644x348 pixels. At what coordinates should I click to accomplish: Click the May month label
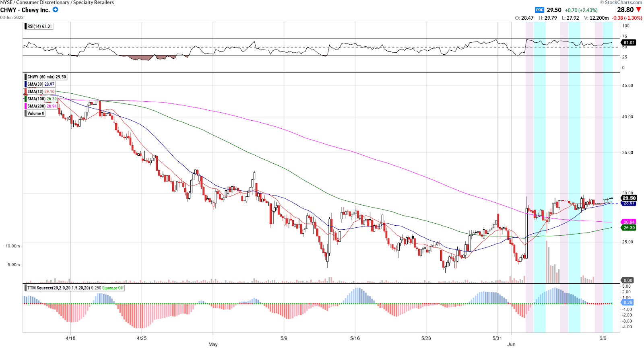(x=213, y=344)
